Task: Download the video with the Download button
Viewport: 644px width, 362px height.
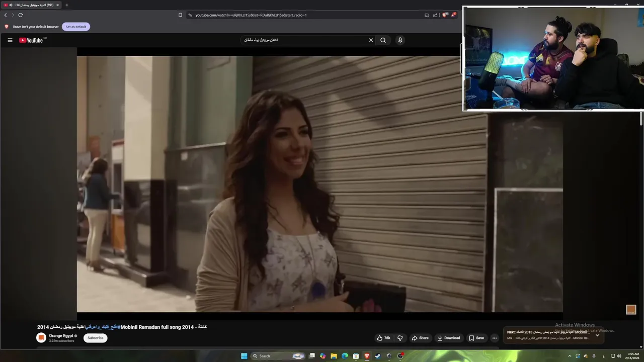Action: pyautogui.click(x=449, y=338)
